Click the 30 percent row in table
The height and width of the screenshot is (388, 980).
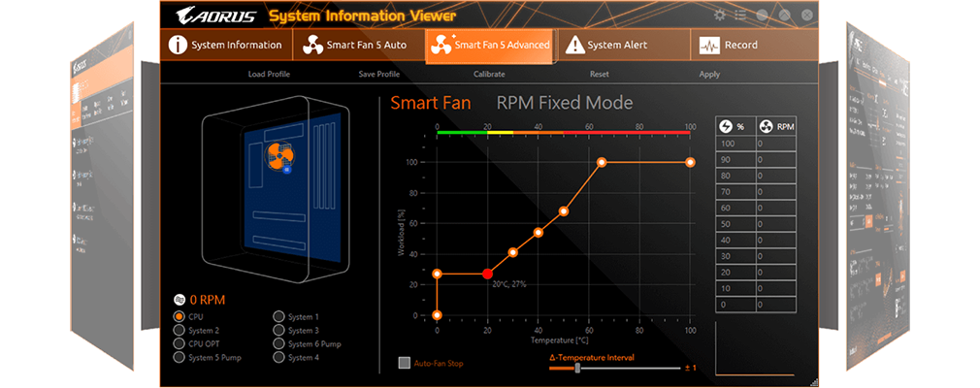[756, 256]
